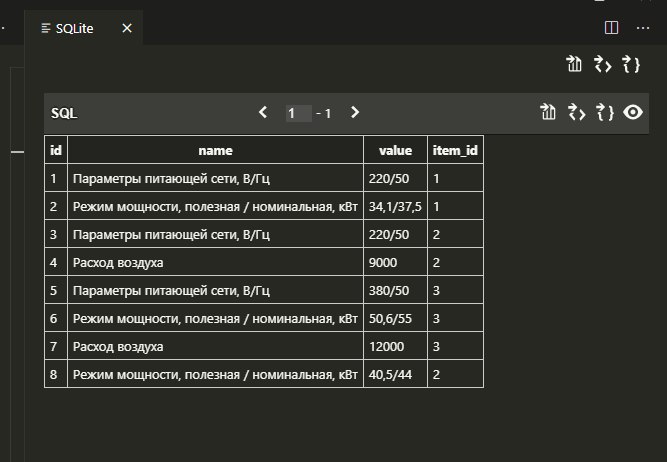Select the "Расход воздуха" cell in row 4
Screen dimensions: 667x462
[215, 263]
